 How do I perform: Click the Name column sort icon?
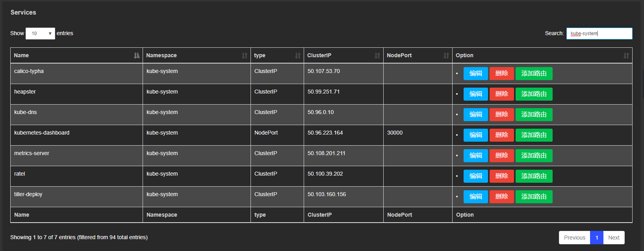(136, 56)
